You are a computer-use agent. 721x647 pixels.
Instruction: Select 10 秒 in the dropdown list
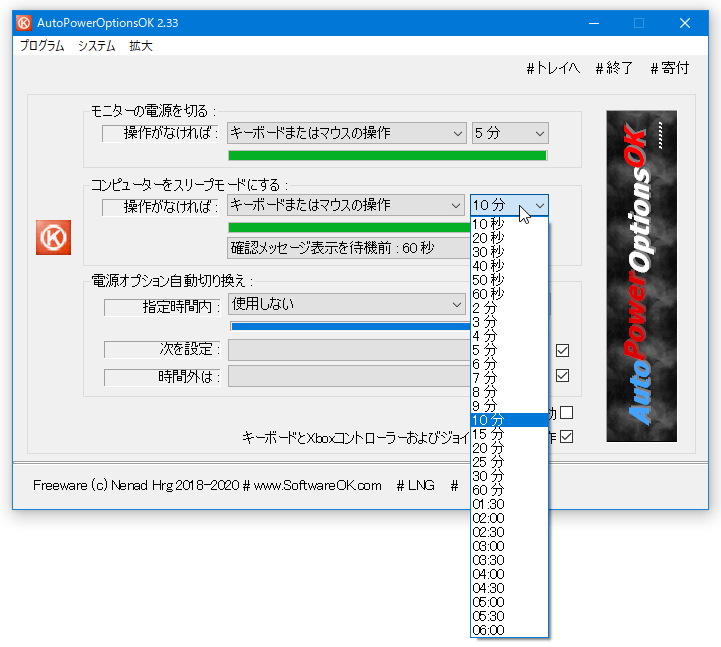509,224
